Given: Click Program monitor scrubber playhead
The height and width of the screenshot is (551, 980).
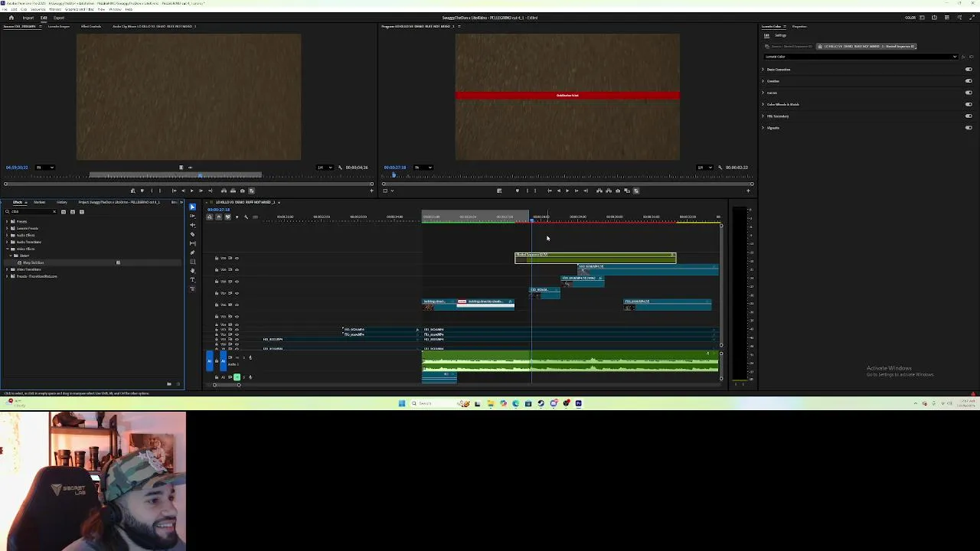Looking at the screenshot, I should click(x=394, y=175).
